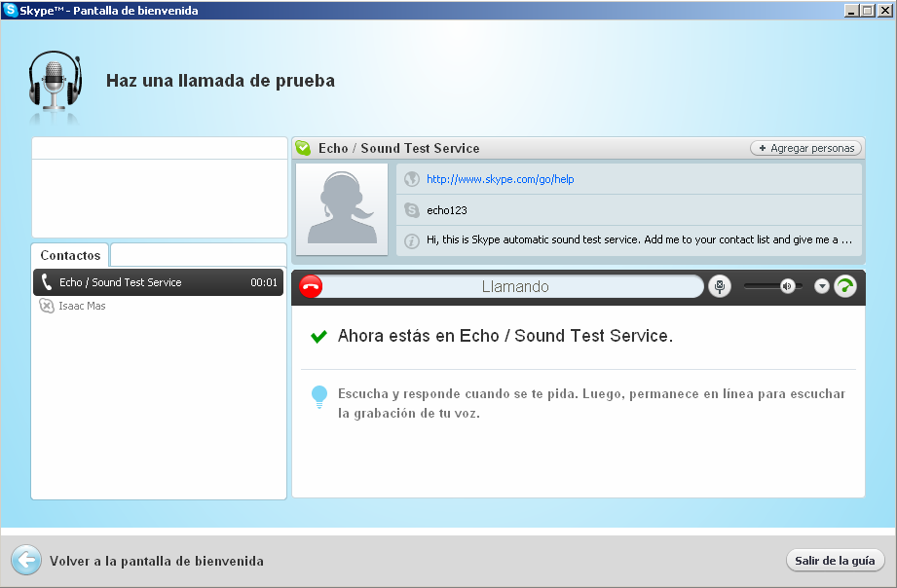The height and width of the screenshot is (588, 897).
Task: Click the back arrow icon
Action: tap(25, 560)
